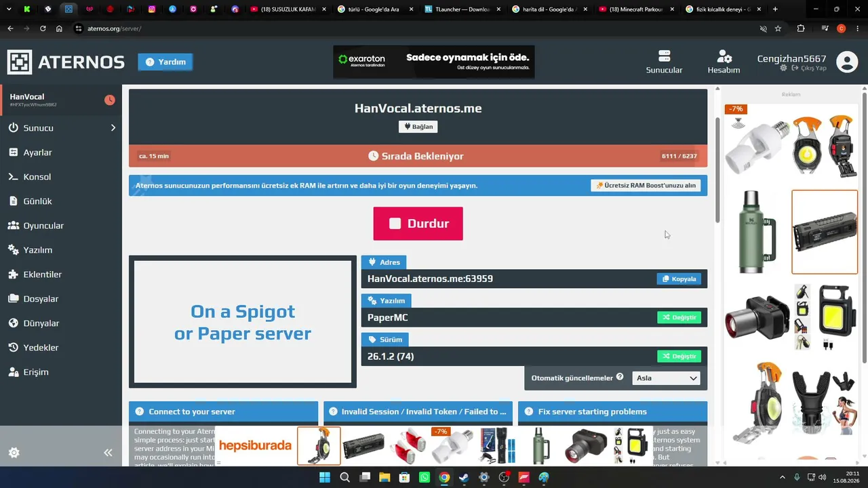Click Değiştir next to version 26.1.2

tap(679, 356)
